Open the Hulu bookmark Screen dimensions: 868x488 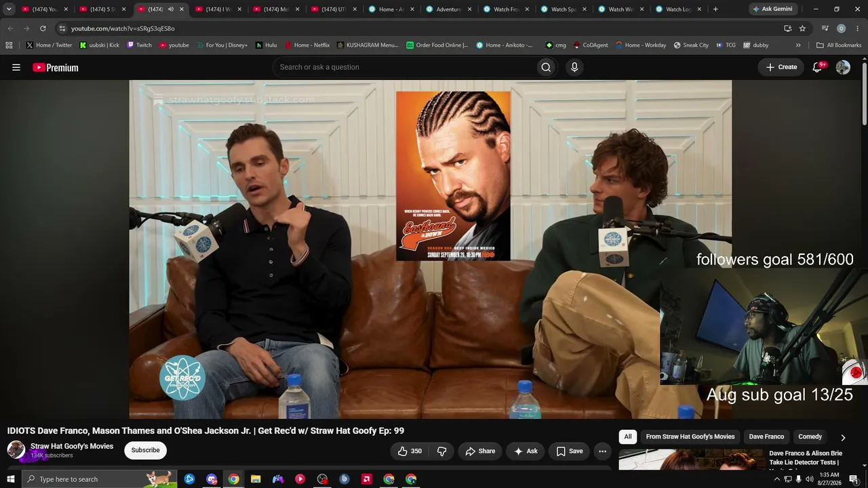pyautogui.click(x=266, y=45)
